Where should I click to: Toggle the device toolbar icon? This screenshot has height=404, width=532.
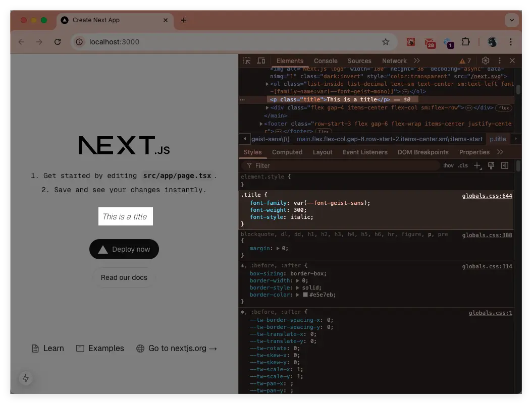click(x=261, y=61)
